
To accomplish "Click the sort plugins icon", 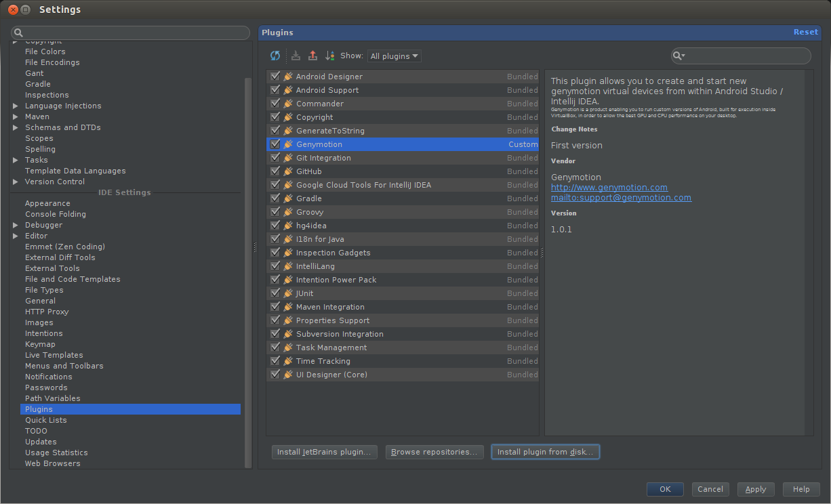I will point(330,56).
